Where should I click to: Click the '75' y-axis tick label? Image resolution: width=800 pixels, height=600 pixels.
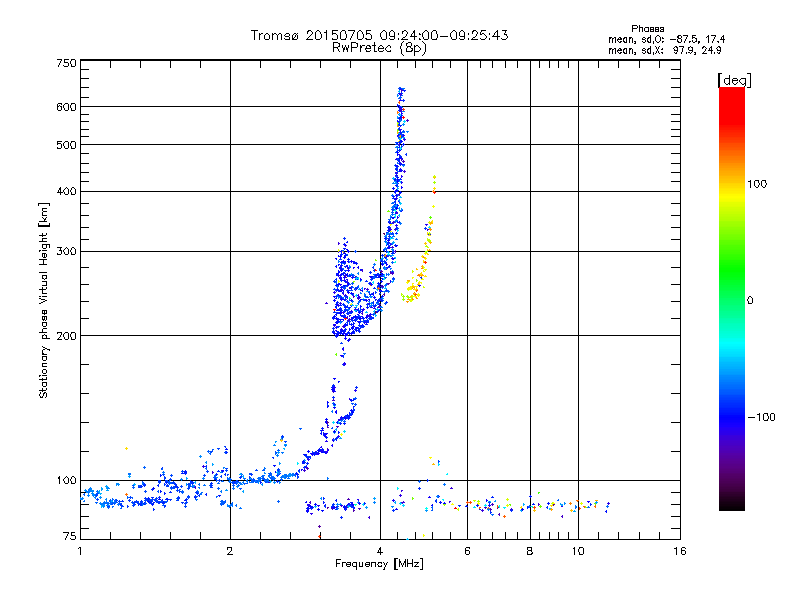pos(70,536)
